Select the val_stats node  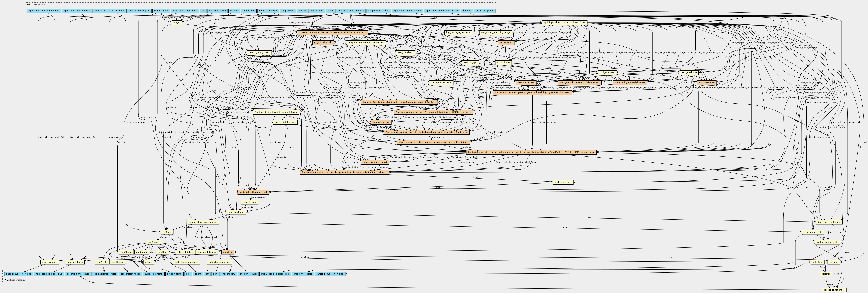click(818, 262)
